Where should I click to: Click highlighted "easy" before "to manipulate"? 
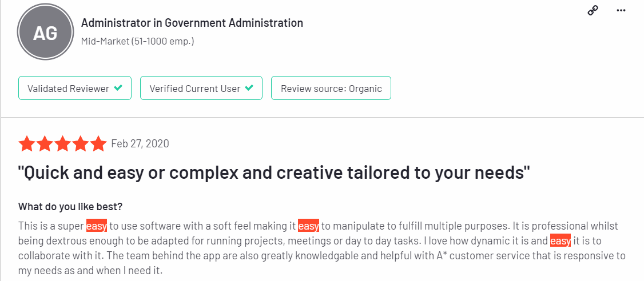308,226
